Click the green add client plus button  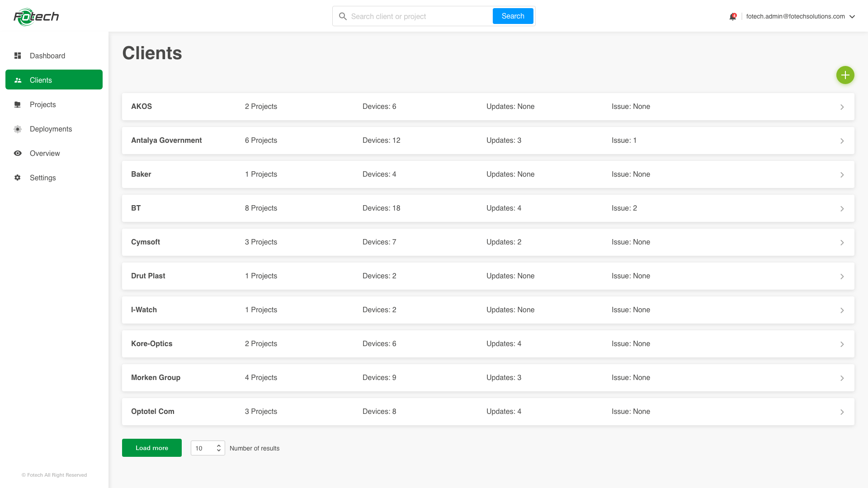point(845,75)
